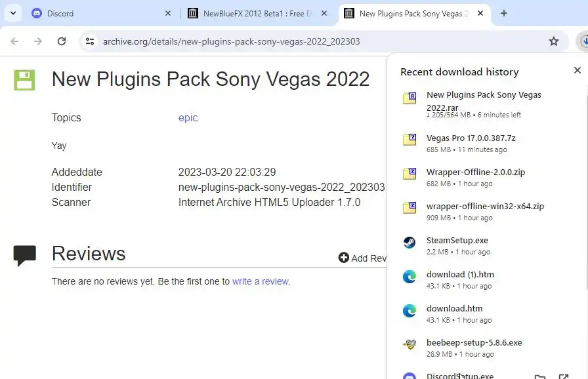Open the tab search dropdown arrow
This screenshot has width=588, height=379.
13,14
